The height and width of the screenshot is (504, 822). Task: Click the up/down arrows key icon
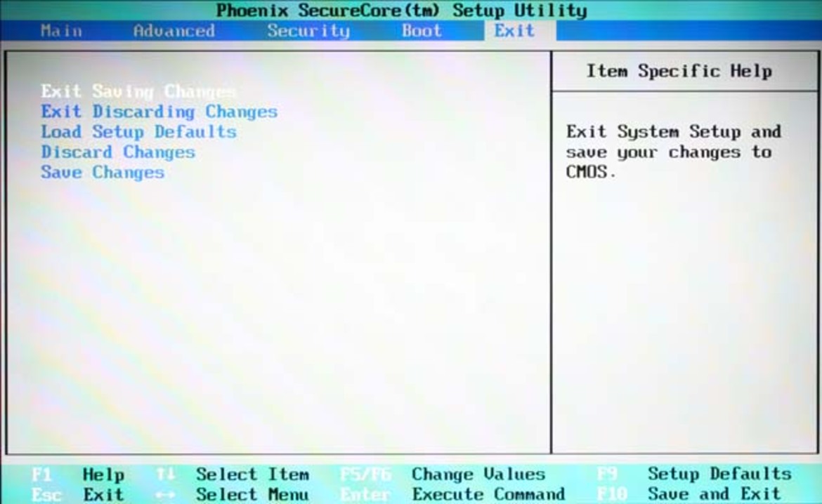pos(165,475)
